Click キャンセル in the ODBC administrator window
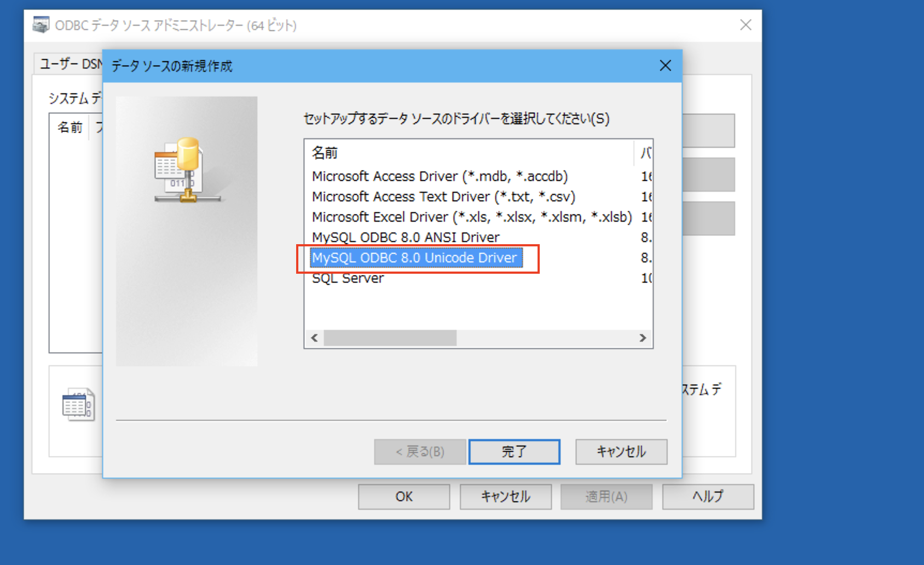Image resolution: width=924 pixels, height=565 pixels. [505, 497]
